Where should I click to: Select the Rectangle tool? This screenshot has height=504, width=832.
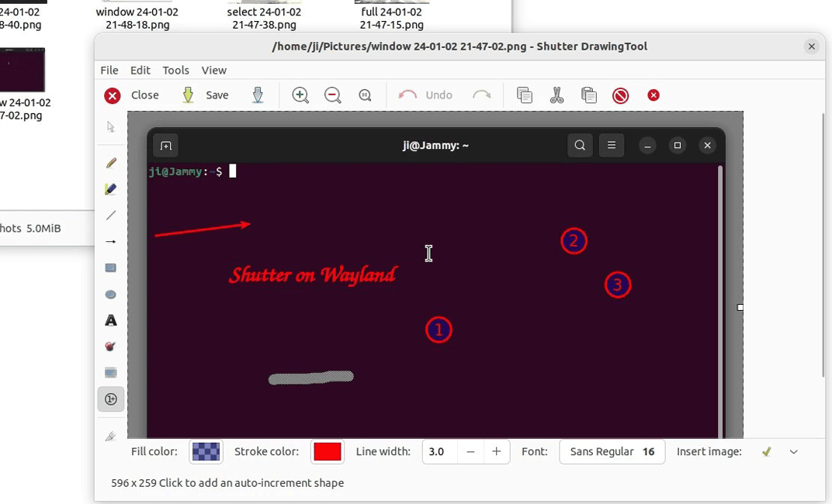tap(110, 268)
